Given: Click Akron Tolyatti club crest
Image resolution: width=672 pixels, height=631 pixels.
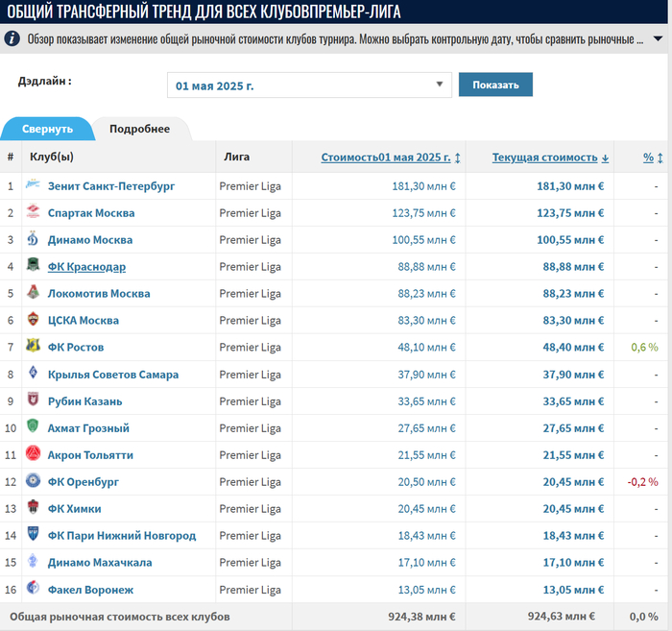Looking at the screenshot, I should pos(33,453).
